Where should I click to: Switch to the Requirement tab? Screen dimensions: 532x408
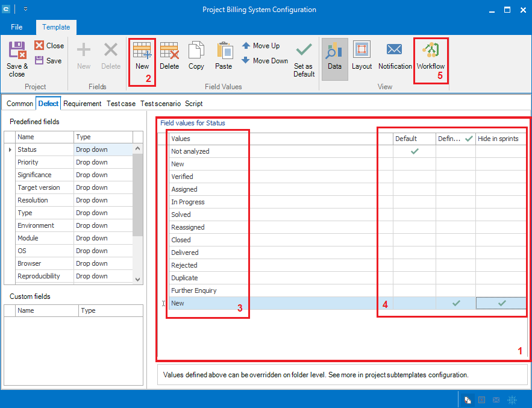83,104
